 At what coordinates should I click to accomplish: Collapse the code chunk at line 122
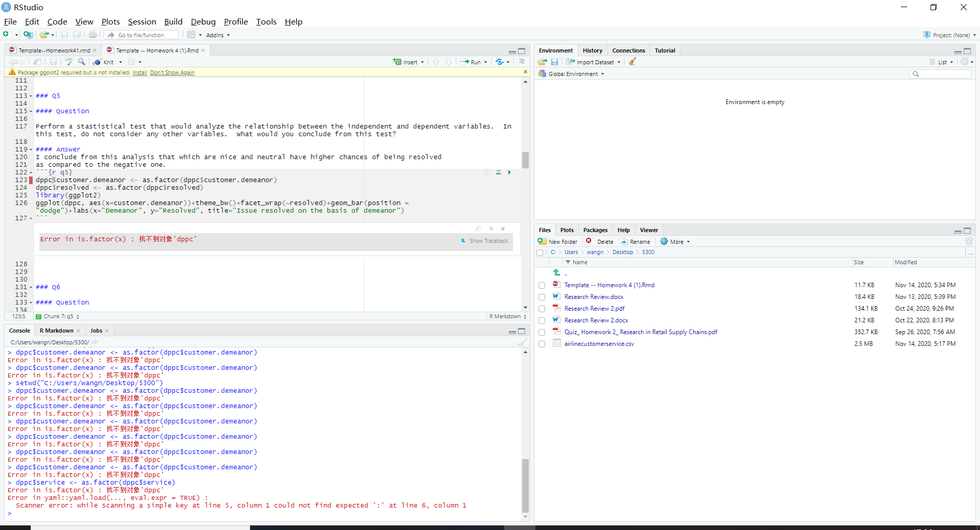pyautogui.click(x=31, y=172)
